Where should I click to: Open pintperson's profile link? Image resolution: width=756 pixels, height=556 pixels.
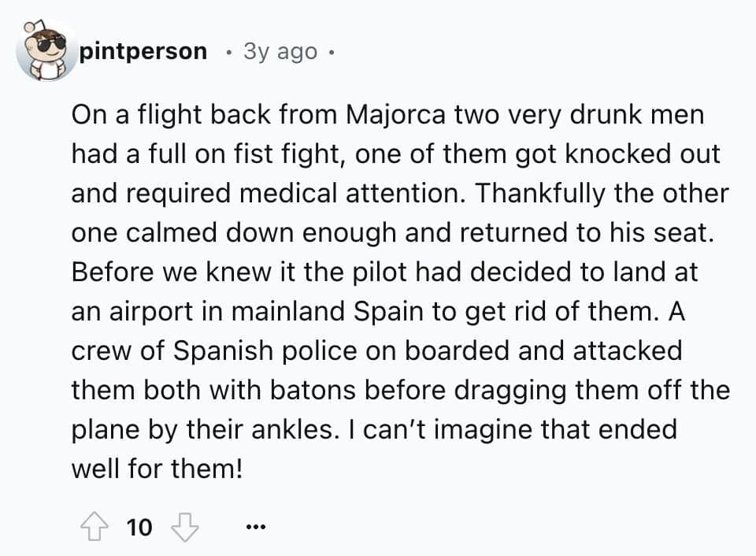143,50
